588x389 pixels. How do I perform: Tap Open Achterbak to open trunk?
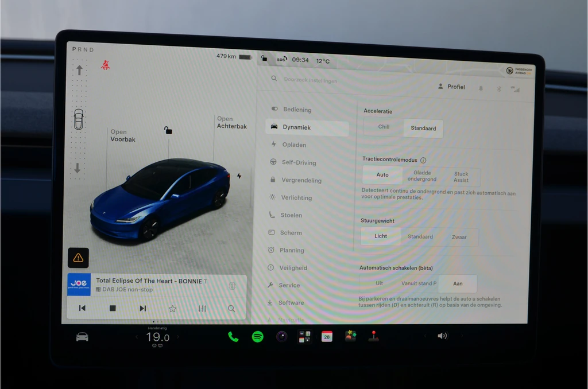click(x=232, y=123)
